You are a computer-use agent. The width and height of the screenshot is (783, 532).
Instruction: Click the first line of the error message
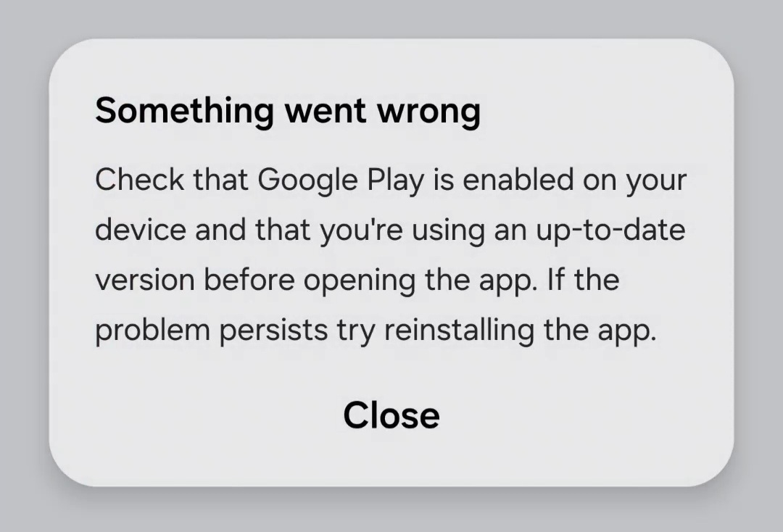(x=390, y=179)
